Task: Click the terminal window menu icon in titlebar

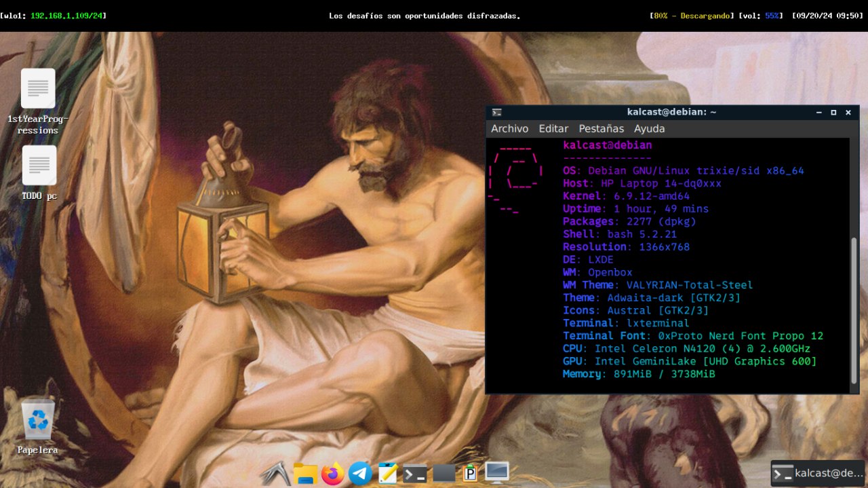Action: (497, 112)
